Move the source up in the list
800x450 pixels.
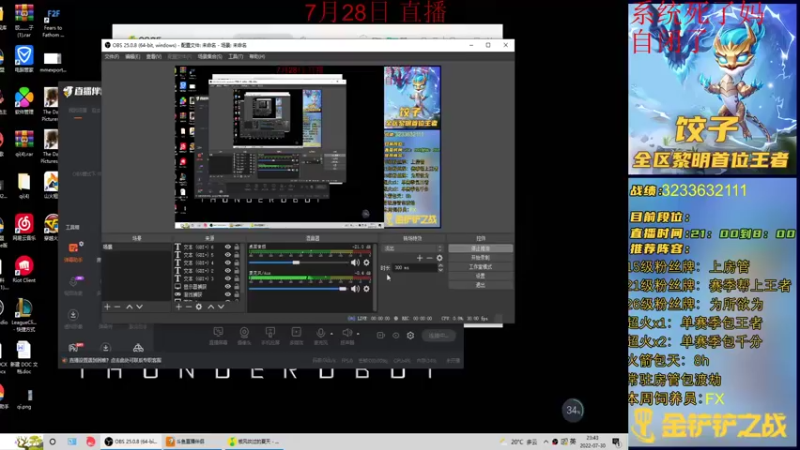(x=211, y=307)
